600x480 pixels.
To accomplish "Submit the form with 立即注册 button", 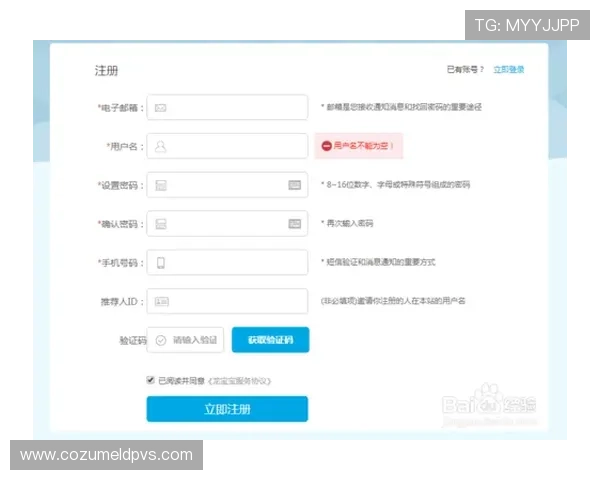I will point(227,409).
